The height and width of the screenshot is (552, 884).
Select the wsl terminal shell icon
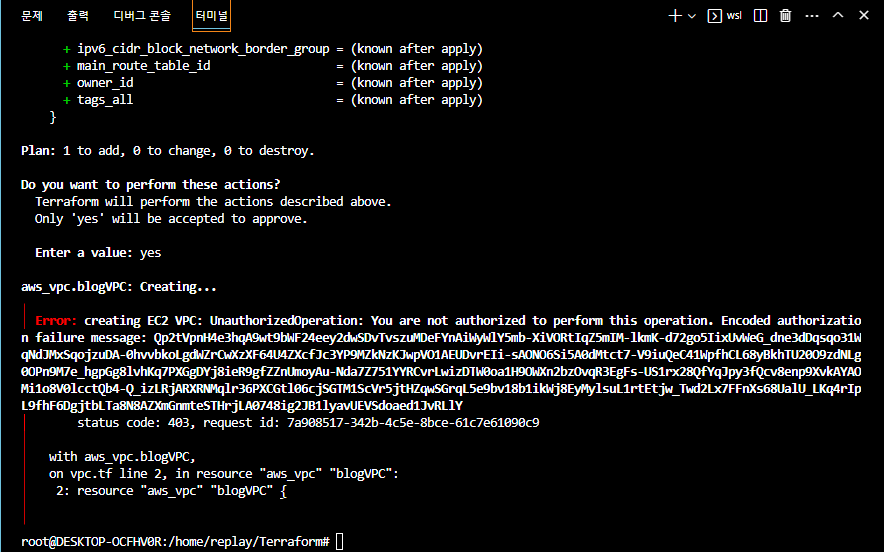(715, 15)
